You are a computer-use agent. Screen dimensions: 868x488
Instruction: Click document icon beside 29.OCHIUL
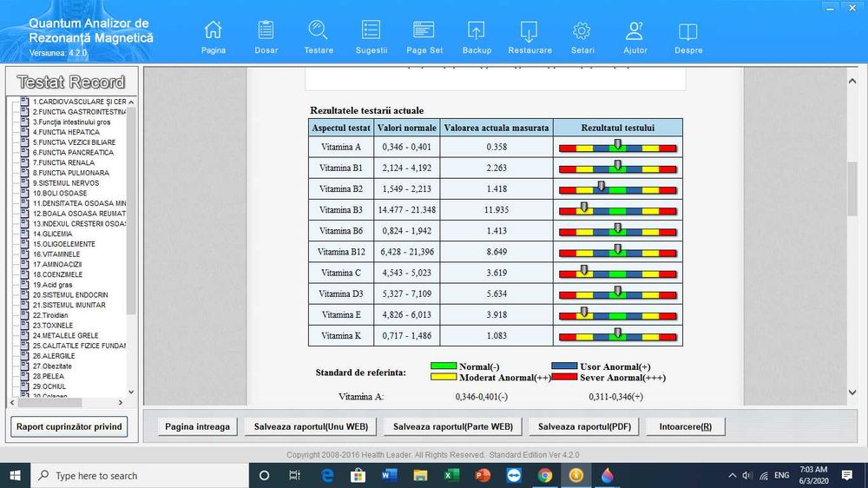coord(24,386)
